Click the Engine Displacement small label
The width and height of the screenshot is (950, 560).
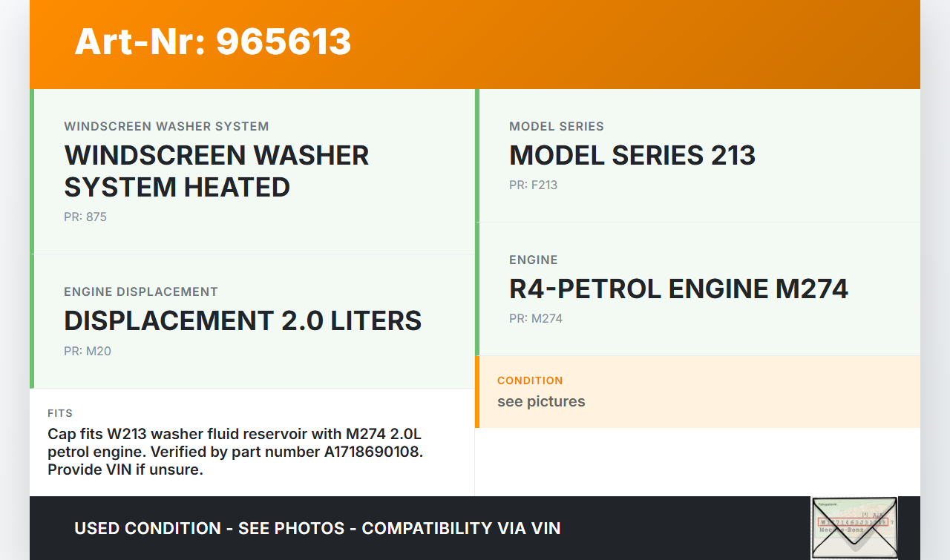[141, 292]
